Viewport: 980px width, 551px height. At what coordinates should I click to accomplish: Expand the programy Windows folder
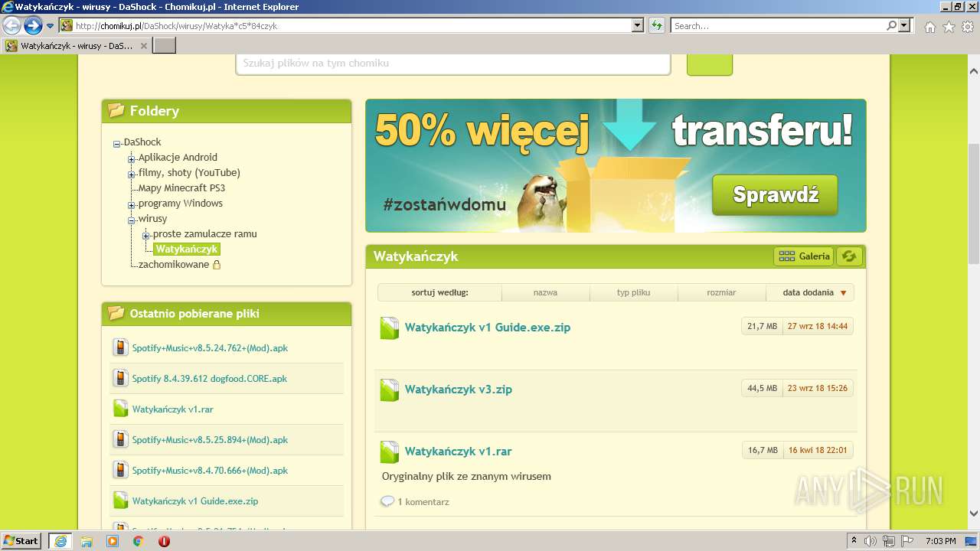point(132,204)
